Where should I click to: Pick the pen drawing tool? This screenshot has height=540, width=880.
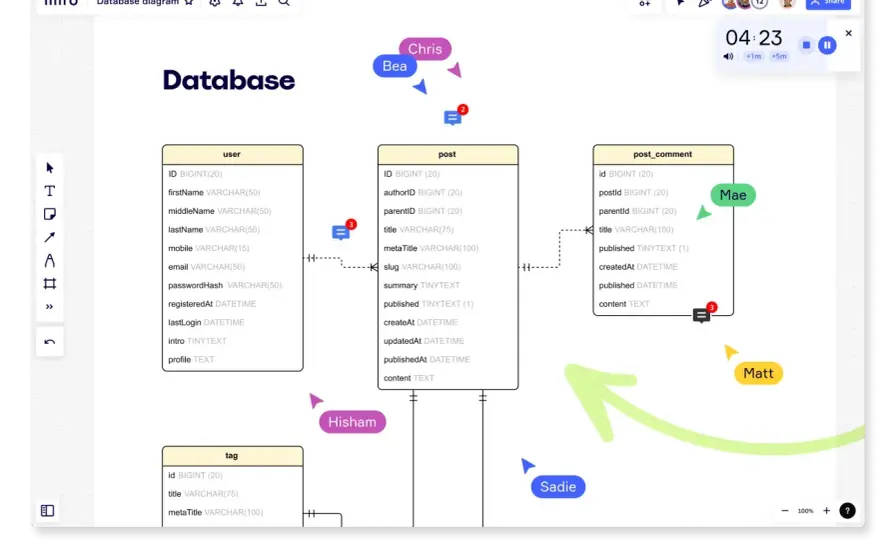tap(49, 260)
